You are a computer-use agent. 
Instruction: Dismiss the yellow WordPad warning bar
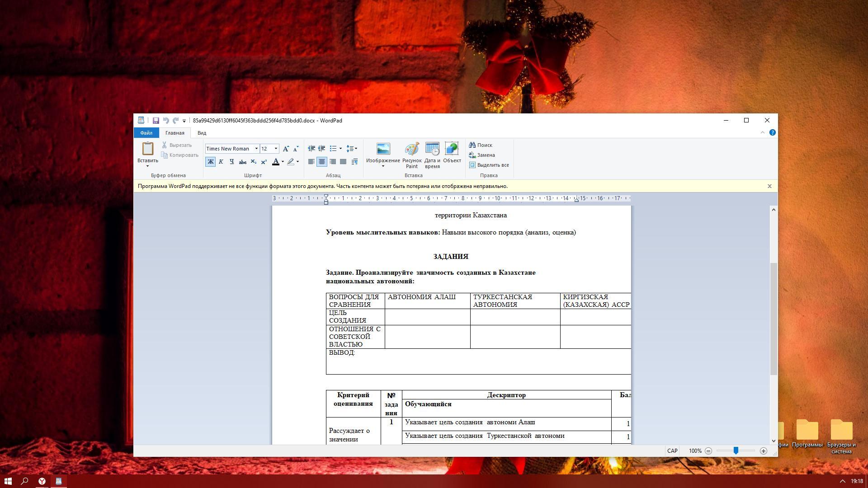[769, 186]
